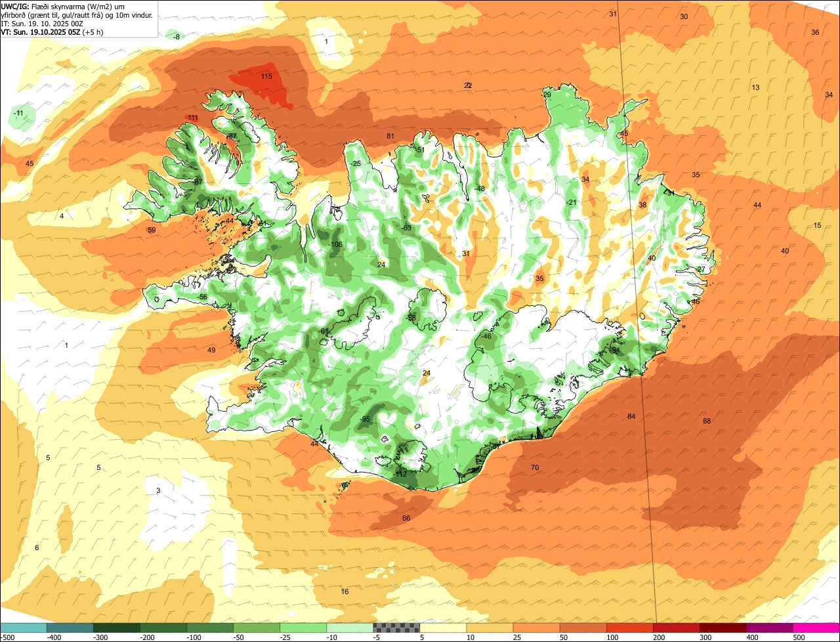Click the 111 value near the Westfjords
This screenshot has height=642, width=840.
193,118
